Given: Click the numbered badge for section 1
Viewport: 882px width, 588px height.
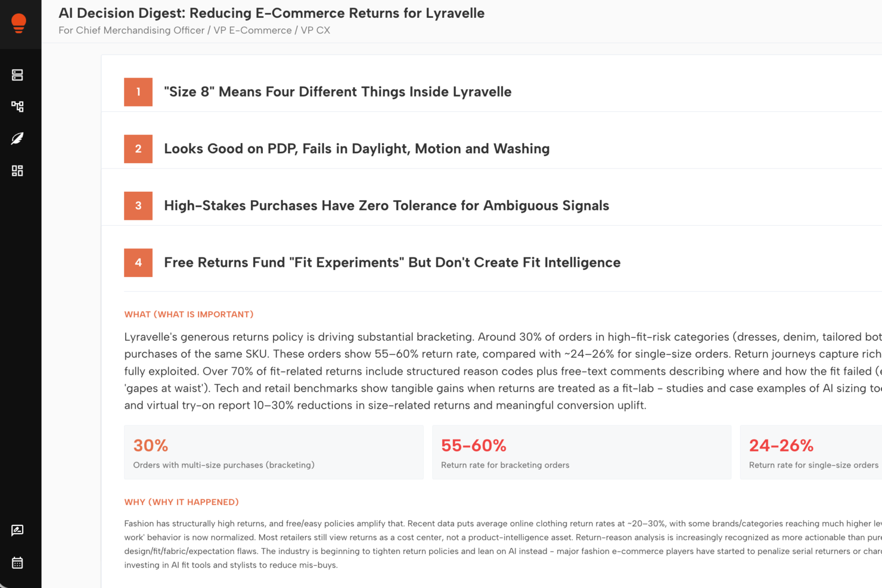Looking at the screenshot, I should (x=138, y=92).
